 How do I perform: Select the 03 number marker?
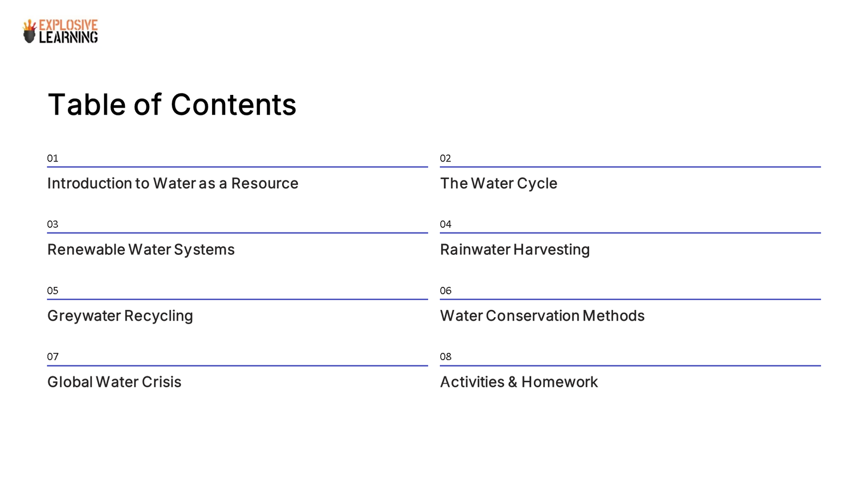tap(53, 224)
